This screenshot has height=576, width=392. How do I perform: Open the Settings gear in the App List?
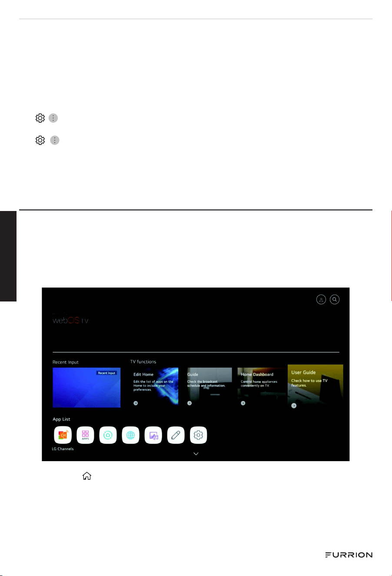tap(199, 435)
